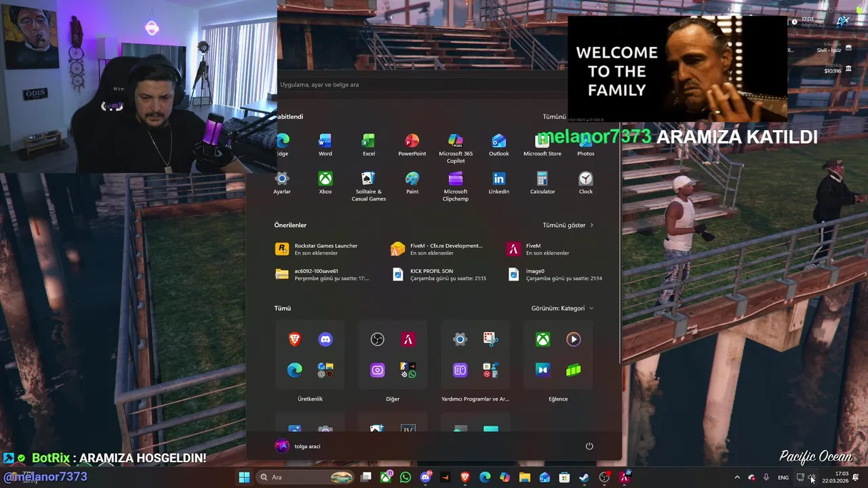Open Media Player in Eğlence group

coord(574,340)
